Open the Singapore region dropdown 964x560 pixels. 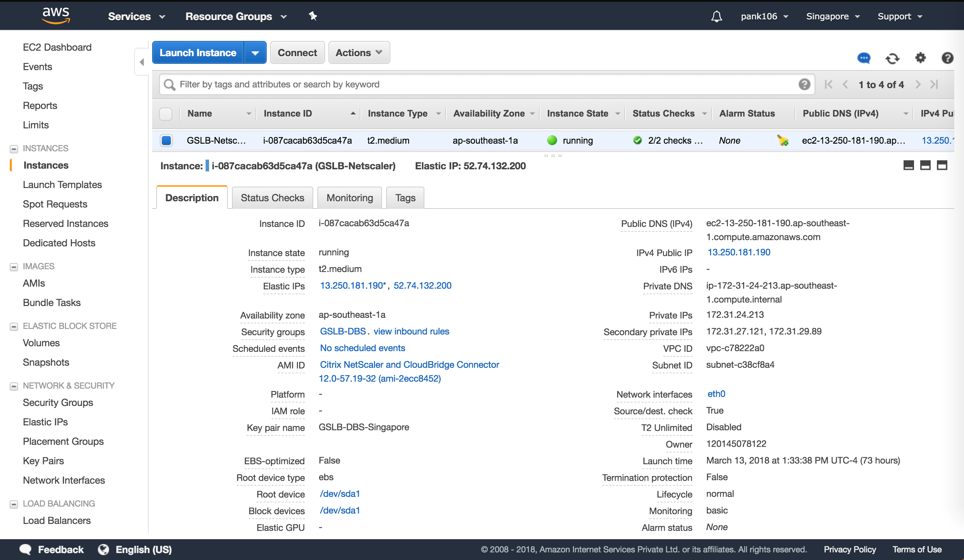[x=832, y=16]
